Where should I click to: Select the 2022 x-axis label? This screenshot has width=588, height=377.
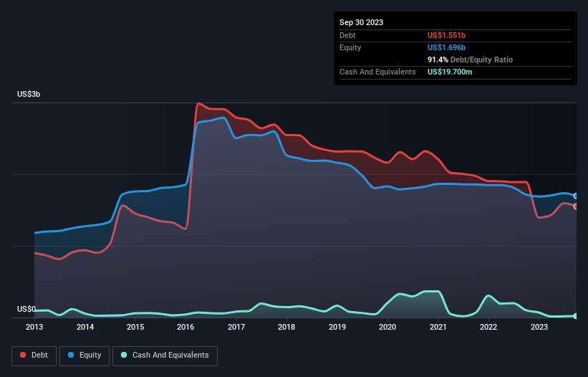pyautogui.click(x=488, y=327)
